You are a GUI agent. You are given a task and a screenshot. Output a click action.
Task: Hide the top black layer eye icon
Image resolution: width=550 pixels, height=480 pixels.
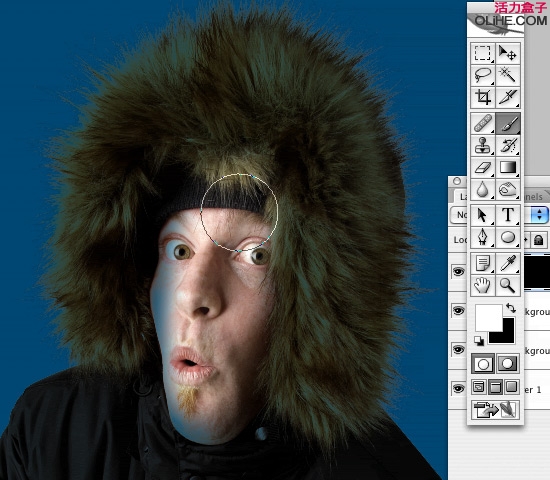[458, 271]
